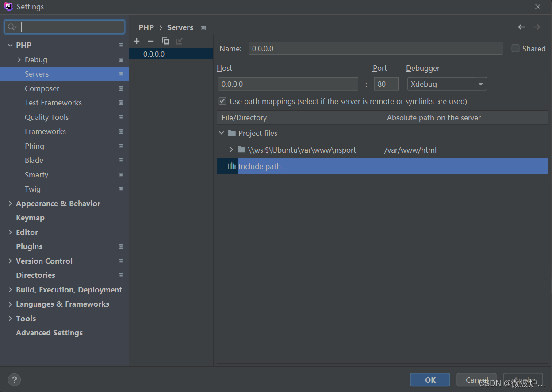Click the Cancel button
The image size is (552, 392).
pos(476,380)
